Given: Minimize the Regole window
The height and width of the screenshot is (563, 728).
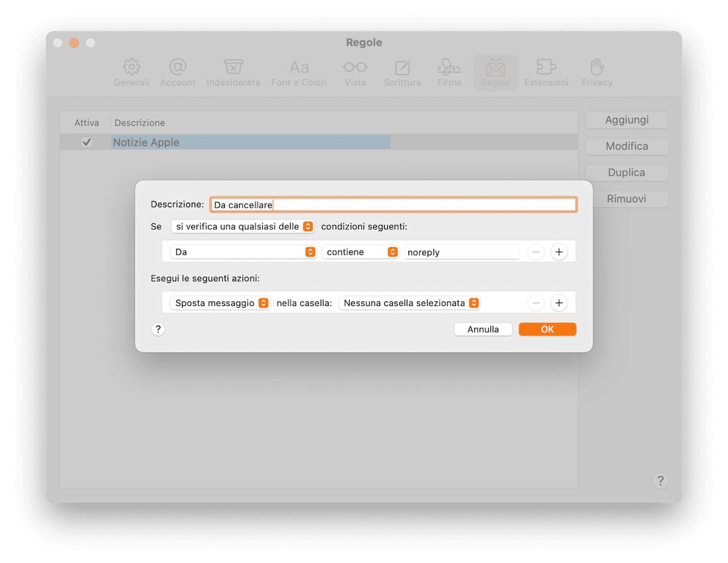Looking at the screenshot, I should coord(74,43).
